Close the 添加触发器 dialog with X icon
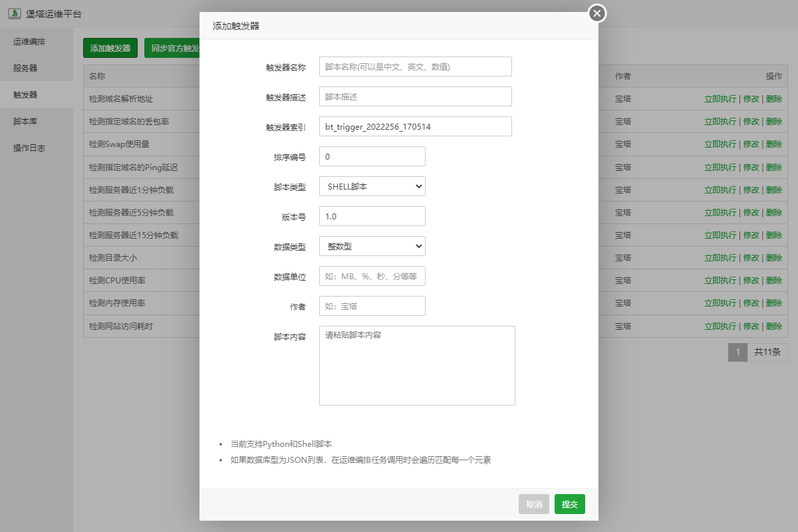Image resolution: width=798 pixels, height=532 pixels. [x=597, y=13]
